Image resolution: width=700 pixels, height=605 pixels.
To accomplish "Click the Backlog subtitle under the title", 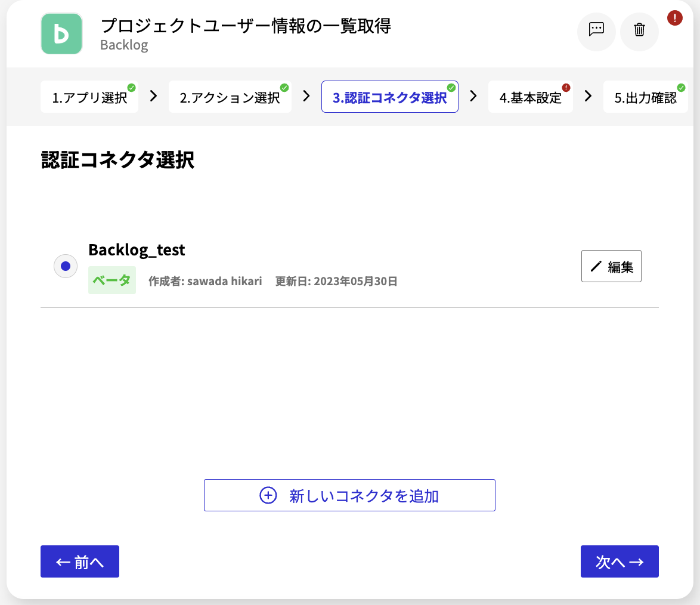I will pos(124,45).
